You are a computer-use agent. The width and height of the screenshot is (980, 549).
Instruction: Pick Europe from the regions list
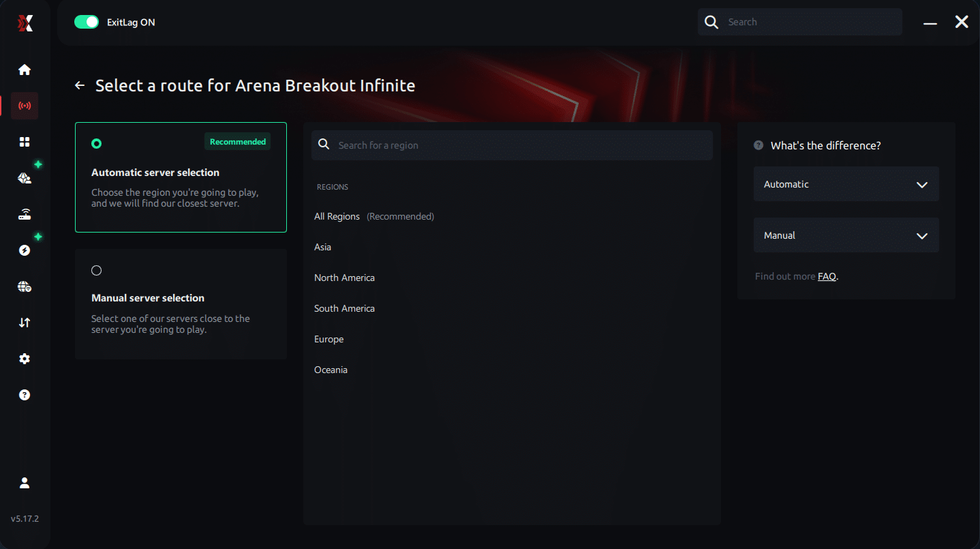pyautogui.click(x=328, y=339)
